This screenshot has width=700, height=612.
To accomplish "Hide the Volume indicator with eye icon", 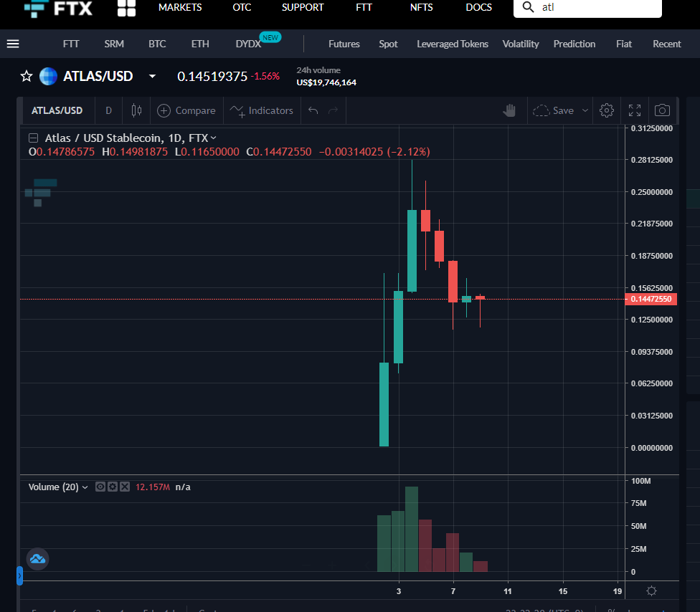I will [x=100, y=487].
